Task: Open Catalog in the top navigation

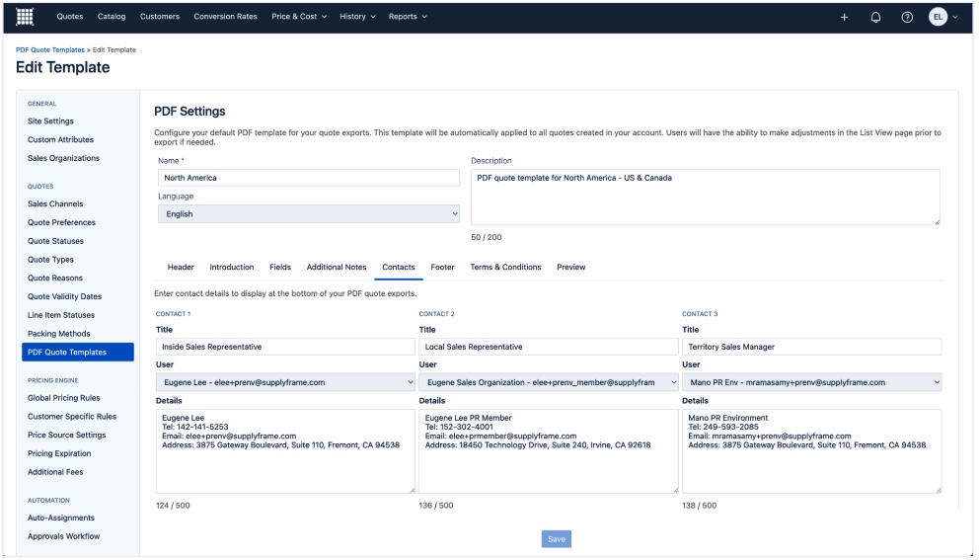Action: (111, 17)
